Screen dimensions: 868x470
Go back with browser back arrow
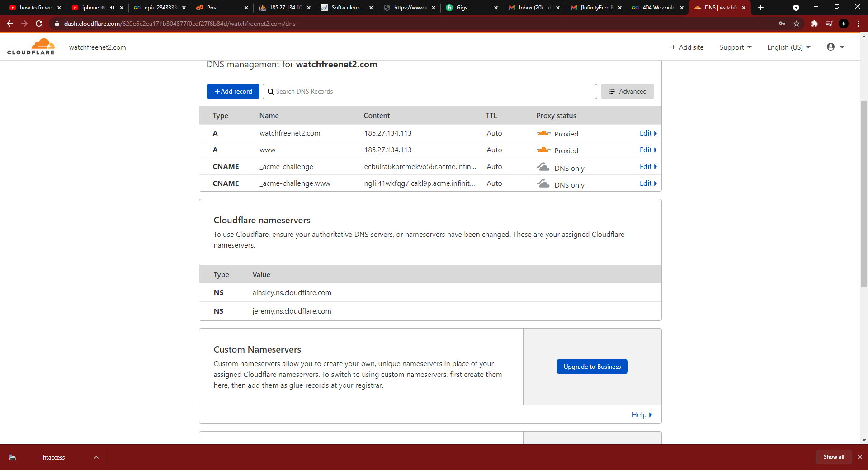10,23
